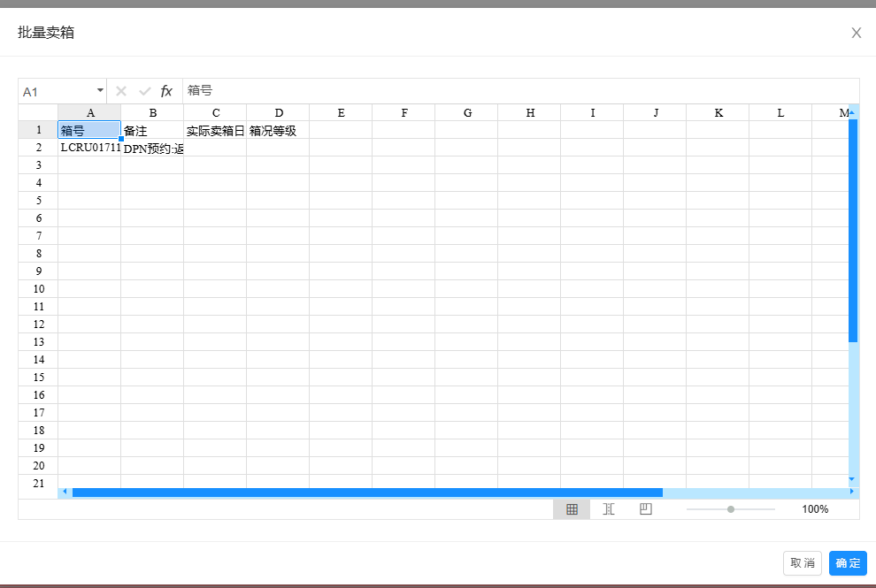
Task: Close the 批量卖箱 dialog
Action: click(856, 33)
